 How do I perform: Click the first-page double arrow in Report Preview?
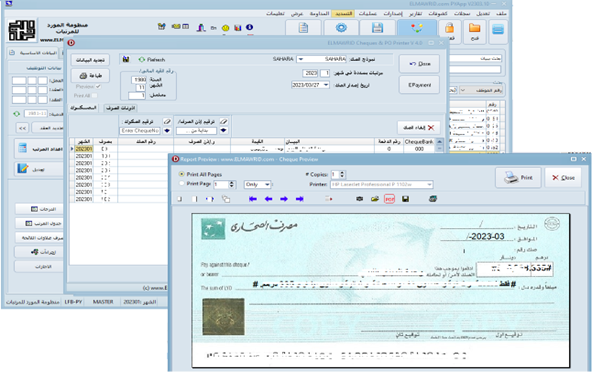(253, 199)
